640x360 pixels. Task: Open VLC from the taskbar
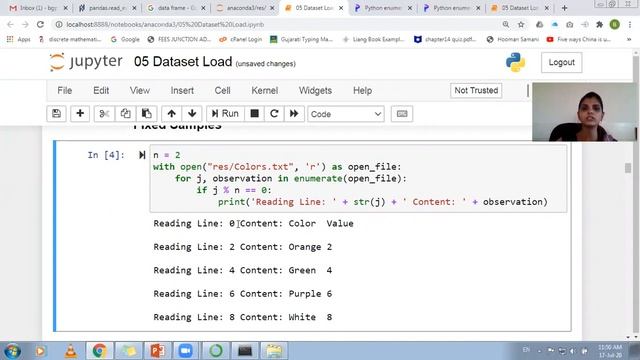71,351
